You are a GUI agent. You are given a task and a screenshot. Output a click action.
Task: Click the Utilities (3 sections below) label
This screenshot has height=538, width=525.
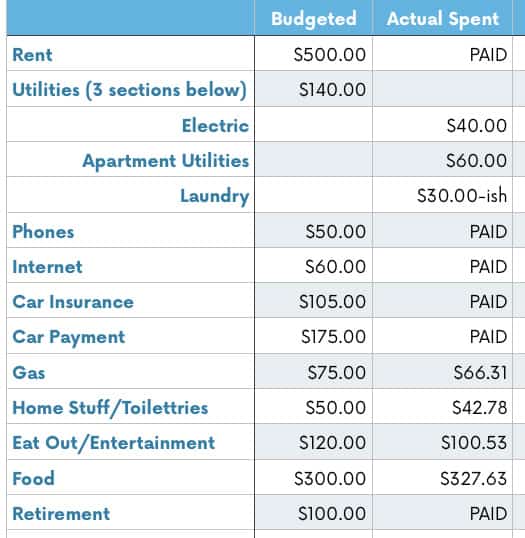click(129, 90)
